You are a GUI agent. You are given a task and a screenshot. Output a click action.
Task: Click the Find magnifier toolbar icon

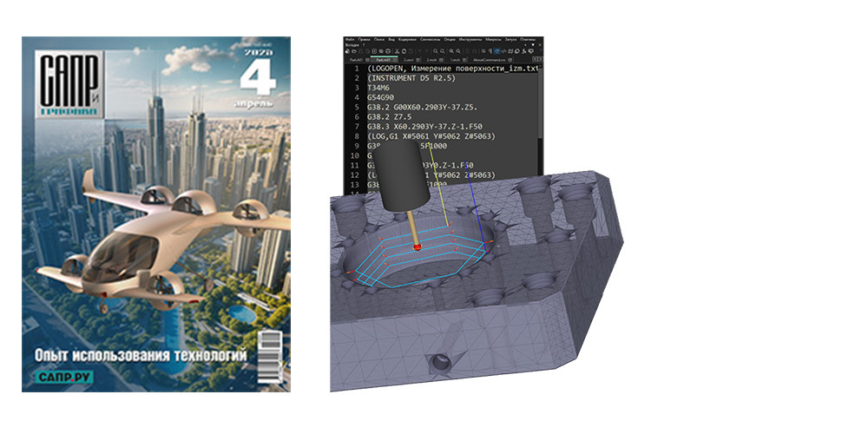(435, 51)
